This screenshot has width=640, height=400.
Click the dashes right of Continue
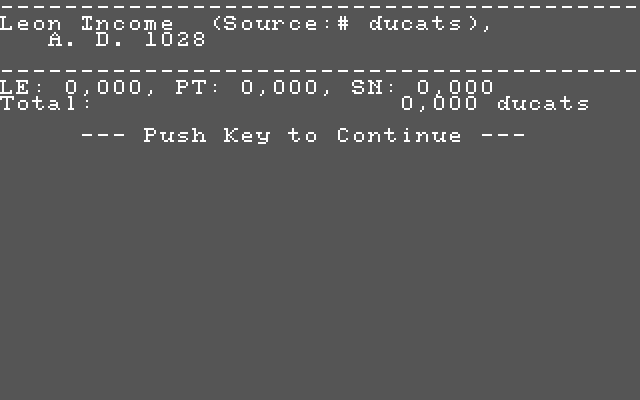[x=503, y=136]
